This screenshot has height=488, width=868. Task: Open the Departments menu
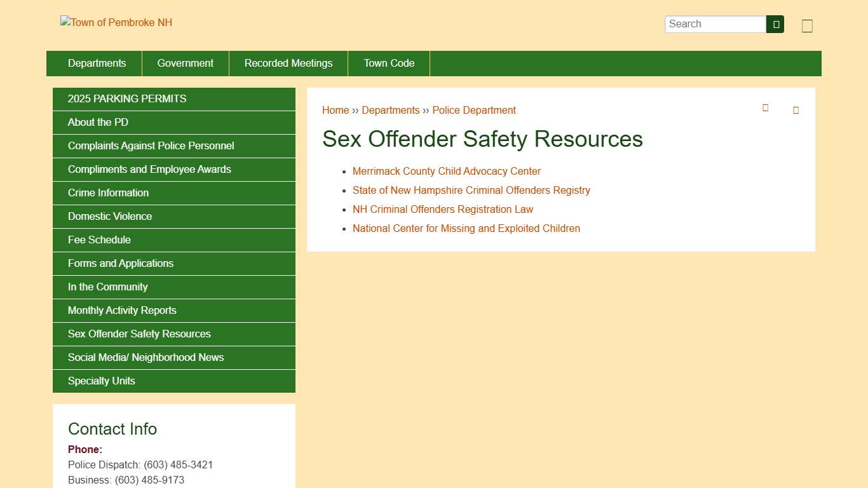click(97, 63)
